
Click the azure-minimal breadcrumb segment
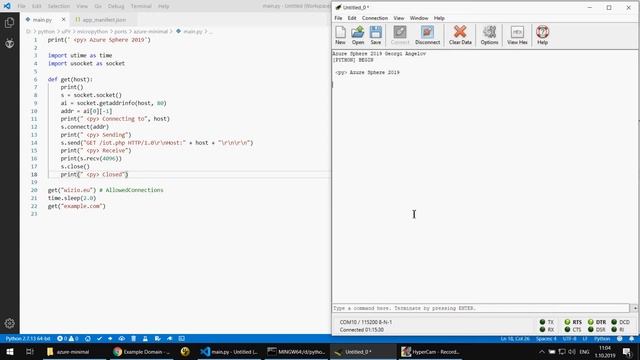click(x=151, y=31)
